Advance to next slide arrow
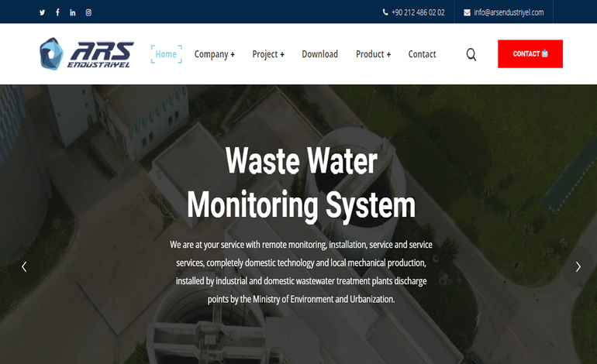Viewport: 597px width, 364px height. pyautogui.click(x=578, y=266)
